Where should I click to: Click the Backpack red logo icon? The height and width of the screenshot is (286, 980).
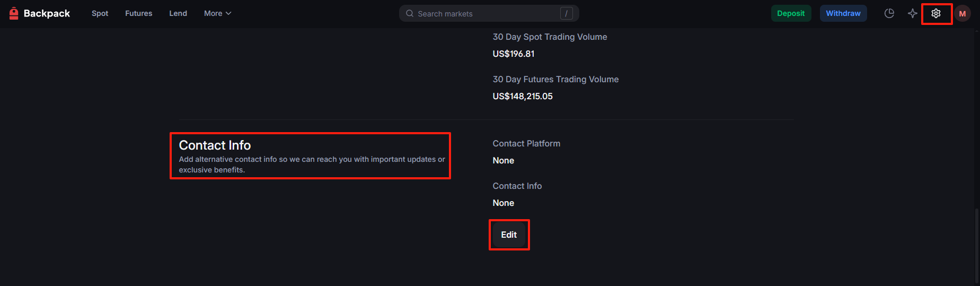tap(14, 13)
